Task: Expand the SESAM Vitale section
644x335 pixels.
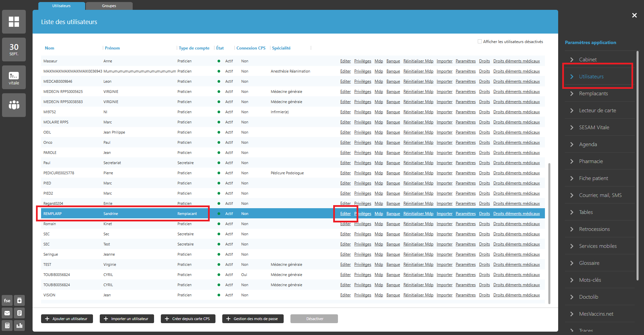Action: tap(594, 127)
